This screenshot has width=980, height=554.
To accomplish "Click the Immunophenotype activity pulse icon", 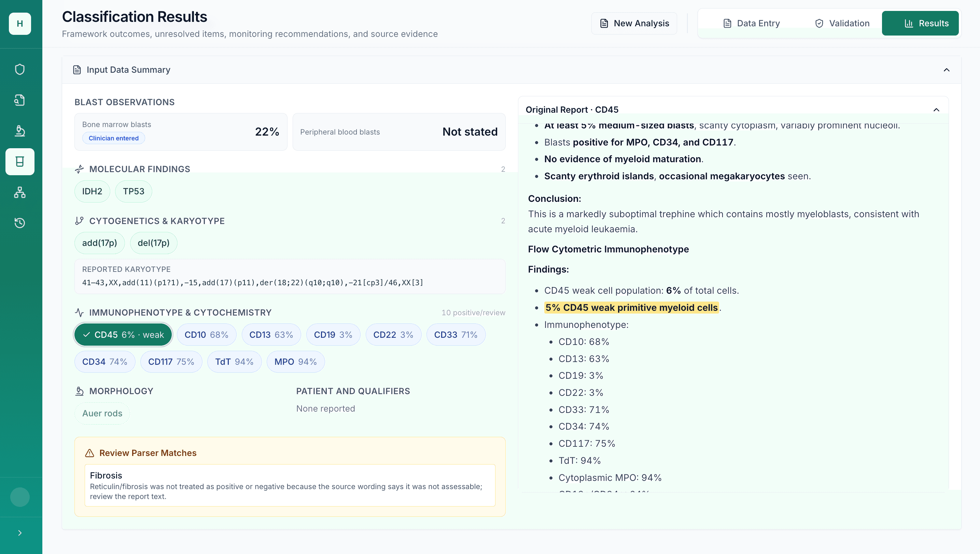I will tap(79, 313).
